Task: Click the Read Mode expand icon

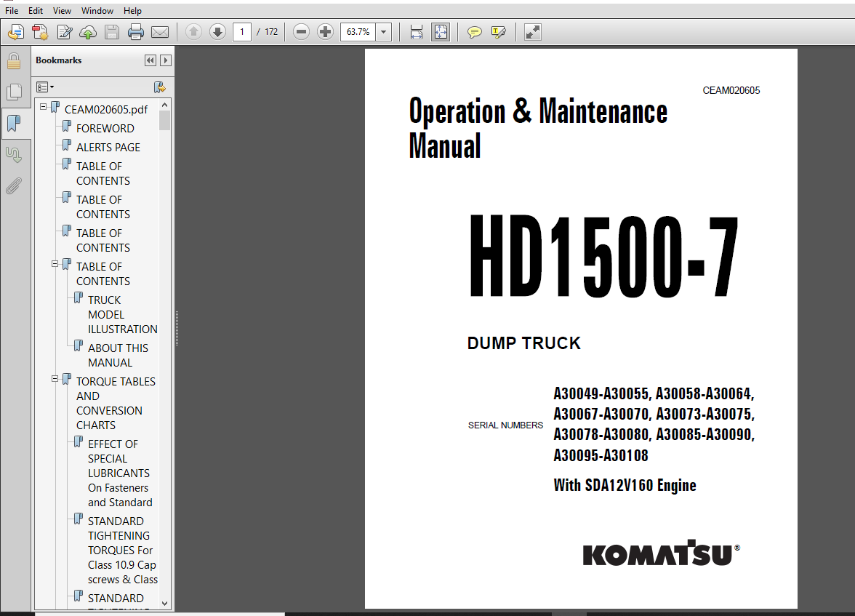Action: (532, 32)
